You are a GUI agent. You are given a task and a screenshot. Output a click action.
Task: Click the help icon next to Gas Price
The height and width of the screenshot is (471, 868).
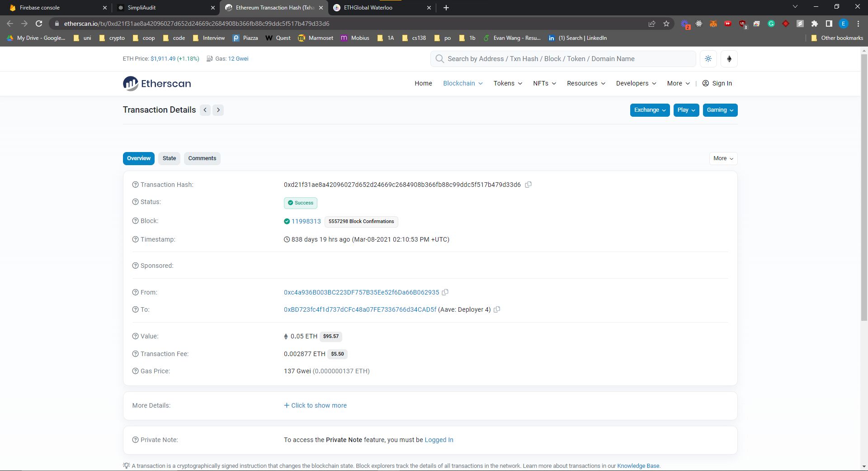(135, 371)
